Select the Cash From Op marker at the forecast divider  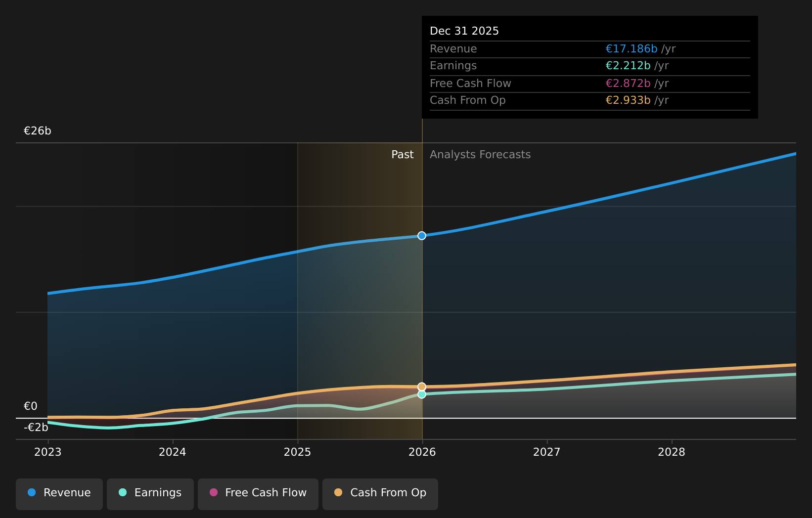pyautogui.click(x=421, y=386)
